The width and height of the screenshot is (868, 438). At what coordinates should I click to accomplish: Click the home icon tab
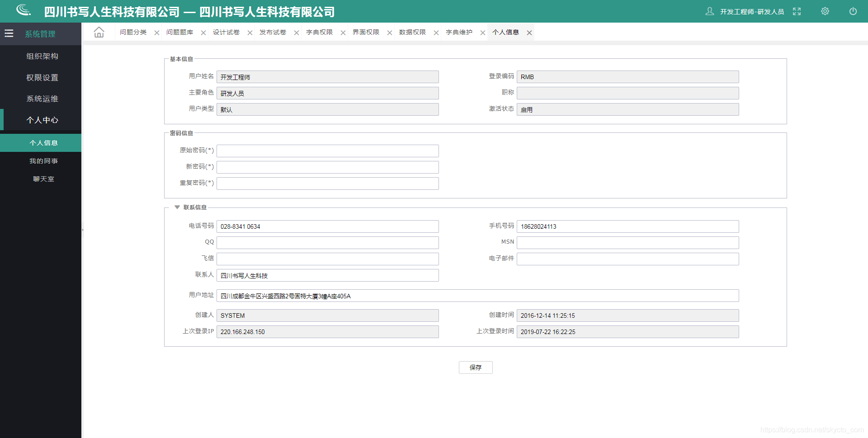point(99,32)
